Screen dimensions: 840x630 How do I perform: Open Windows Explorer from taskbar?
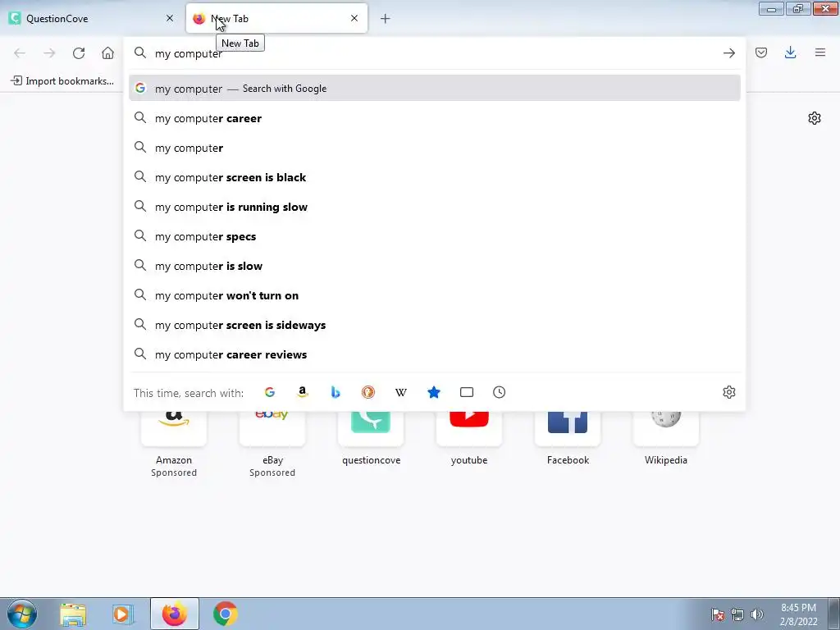point(73,614)
